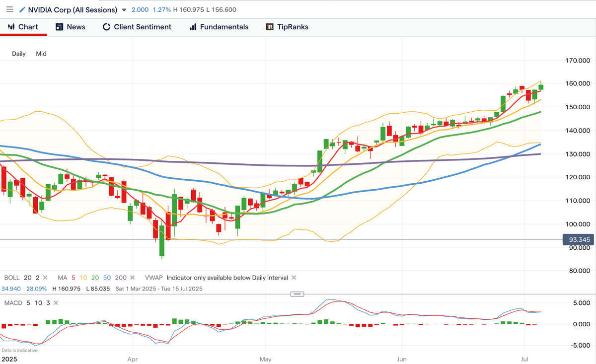The height and width of the screenshot is (364, 596).
Task: Click the Jun label on the time axis
Action: [401, 358]
